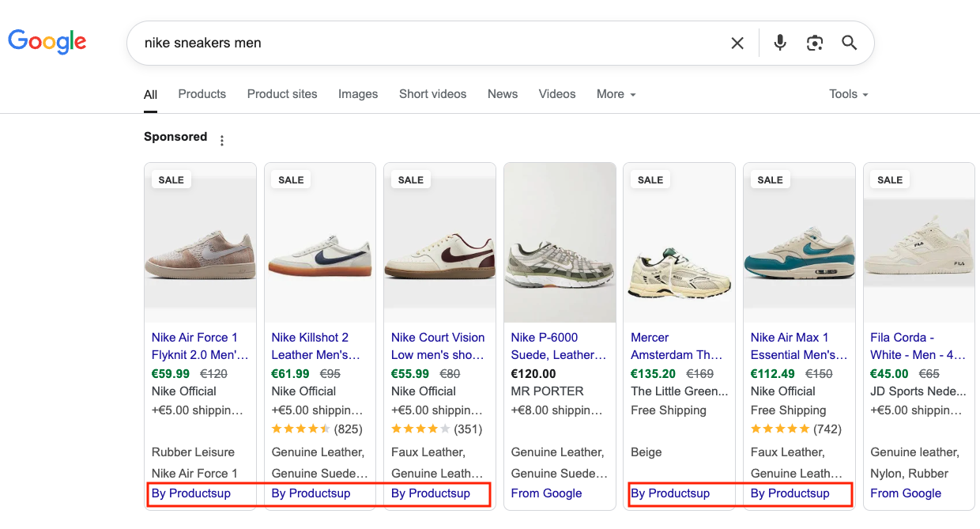
Task: Click the 'Rubber Leisure' description text
Action: pyautogui.click(x=193, y=452)
